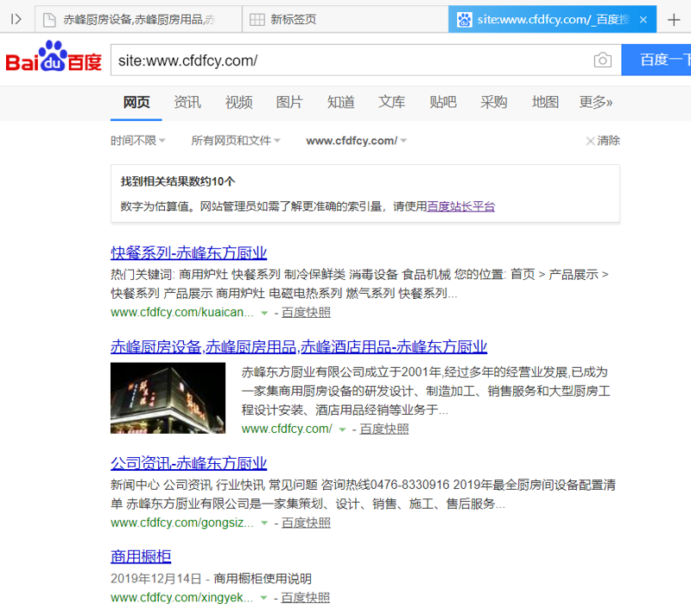Select the 网页 search category
Viewport: 691px width, 616px height.
tap(136, 102)
